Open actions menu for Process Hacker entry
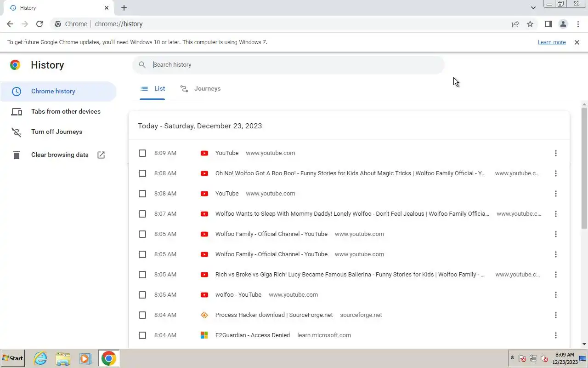 [556, 315]
